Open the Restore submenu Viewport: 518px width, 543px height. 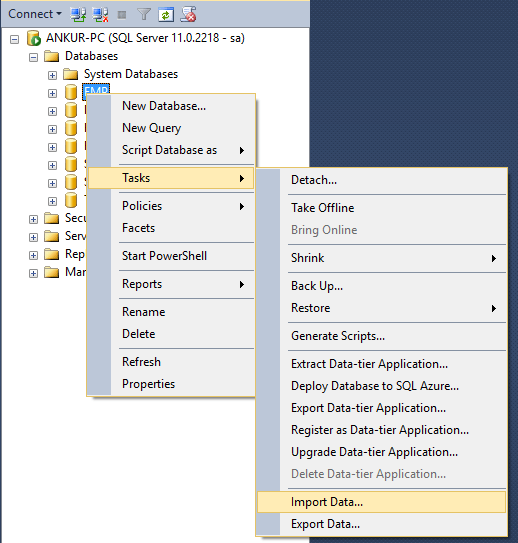tap(382, 308)
